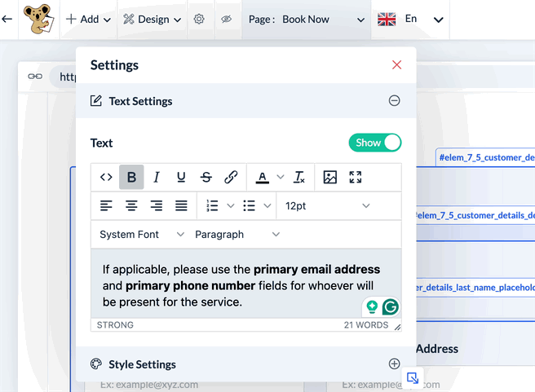Collapse the Text Settings section
The height and width of the screenshot is (392, 535).
pyautogui.click(x=394, y=101)
